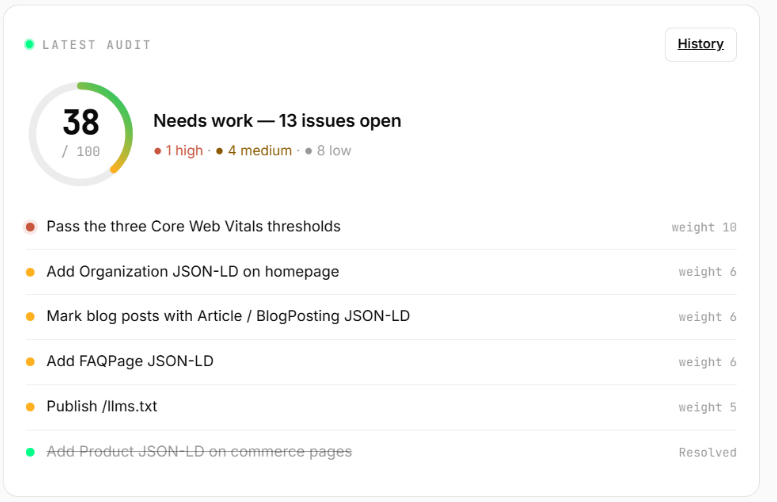Select Mark blog posts with Article / BlogPosting JSON-LD
Viewport: 777px width, 502px height.
pyautogui.click(x=228, y=316)
